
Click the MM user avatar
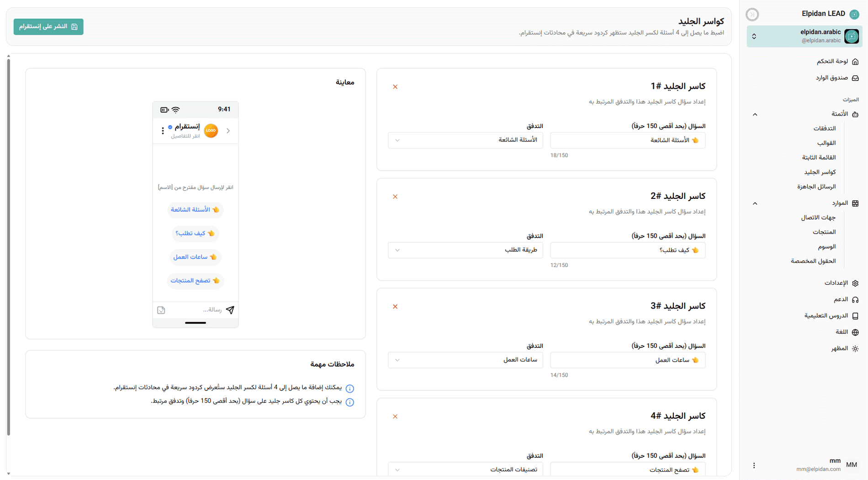pyautogui.click(x=852, y=465)
